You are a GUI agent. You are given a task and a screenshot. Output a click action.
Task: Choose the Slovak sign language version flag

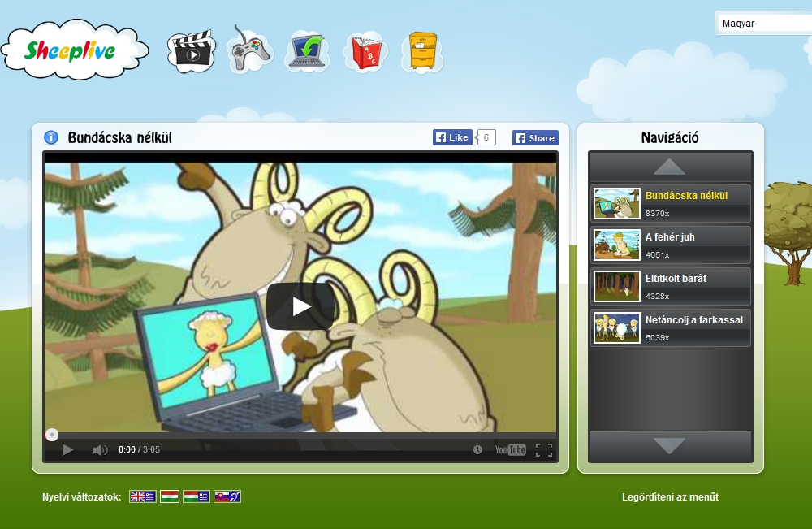(x=227, y=496)
